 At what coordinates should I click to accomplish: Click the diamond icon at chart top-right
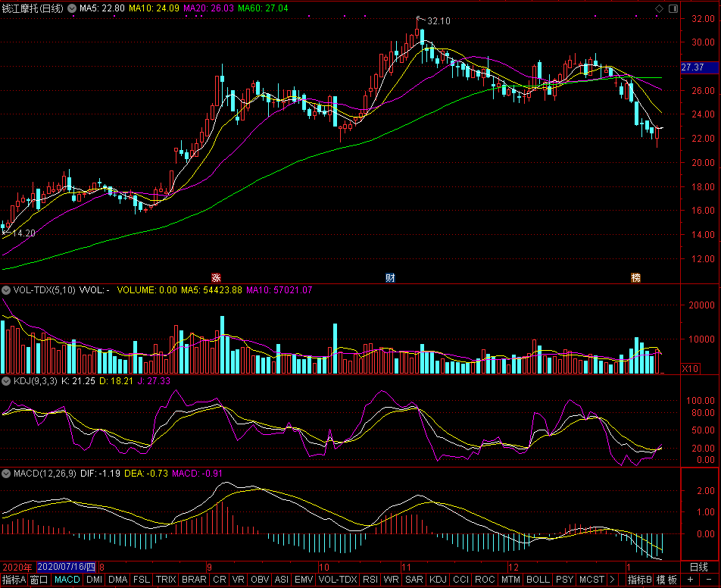(658, 8)
